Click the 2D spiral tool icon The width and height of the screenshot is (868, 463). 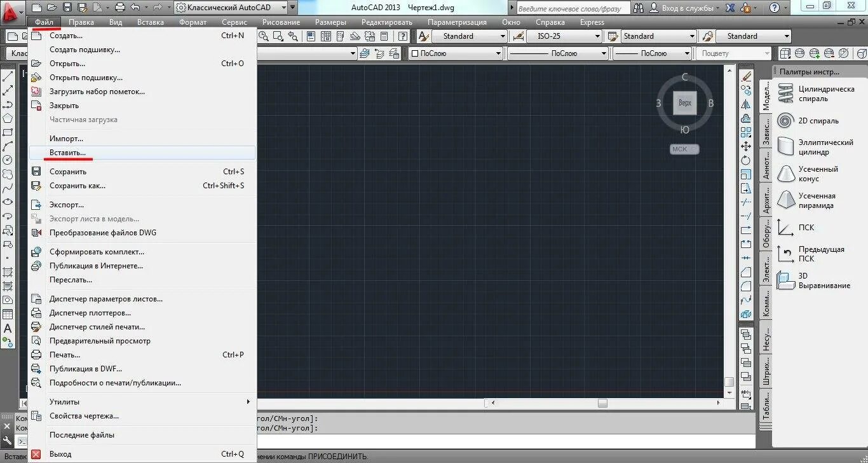pyautogui.click(x=786, y=121)
